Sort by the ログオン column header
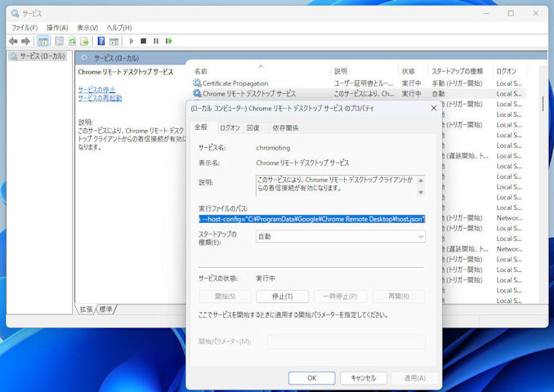 510,71
